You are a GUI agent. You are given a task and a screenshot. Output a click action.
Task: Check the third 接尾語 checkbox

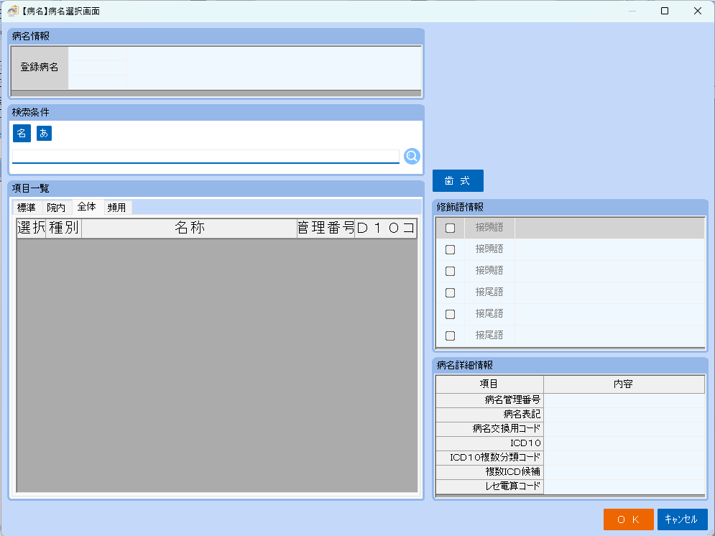tap(450, 336)
